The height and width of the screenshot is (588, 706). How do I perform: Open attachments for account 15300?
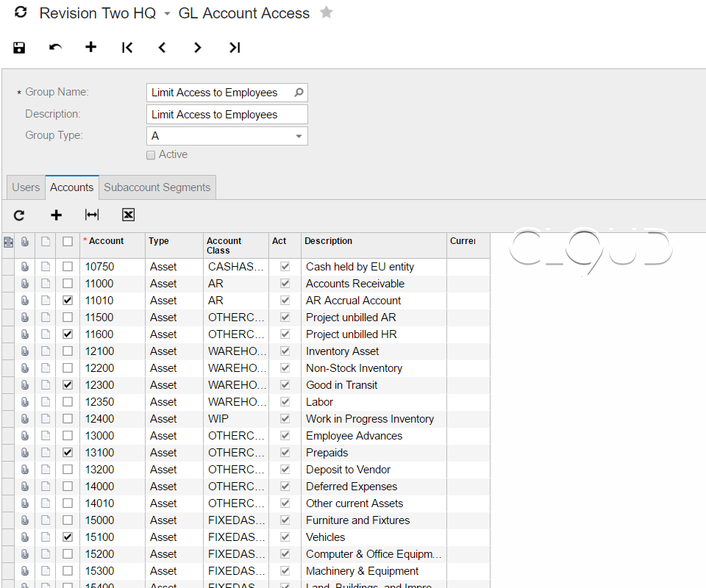25,571
